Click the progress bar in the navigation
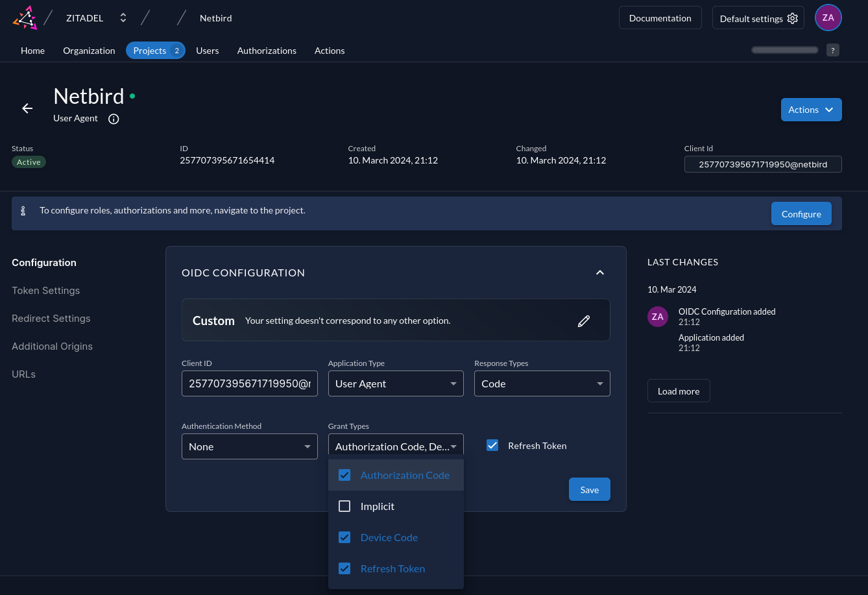This screenshot has height=595, width=868. click(785, 50)
